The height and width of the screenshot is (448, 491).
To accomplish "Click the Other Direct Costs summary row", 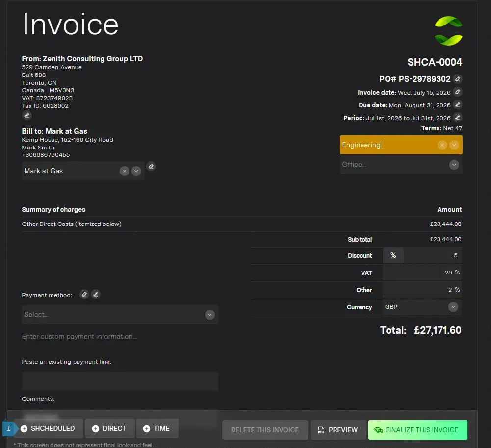I will pos(242,224).
